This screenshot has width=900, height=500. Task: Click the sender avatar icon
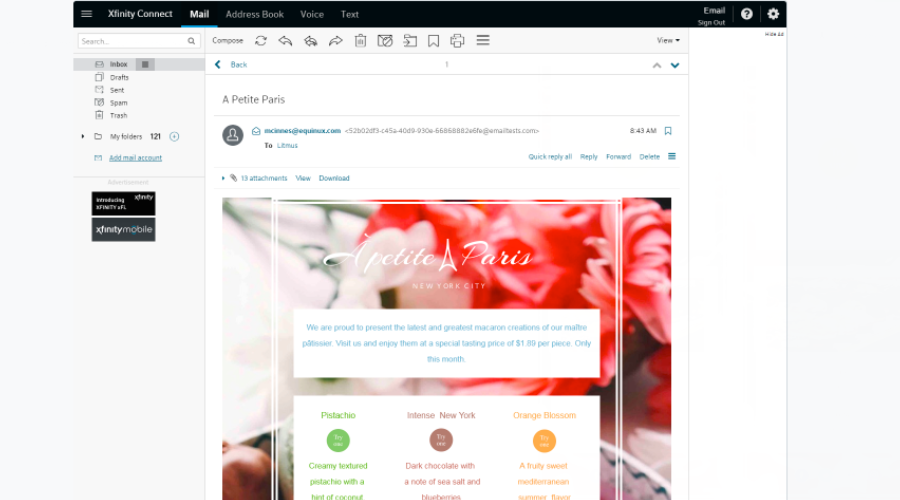click(232, 135)
